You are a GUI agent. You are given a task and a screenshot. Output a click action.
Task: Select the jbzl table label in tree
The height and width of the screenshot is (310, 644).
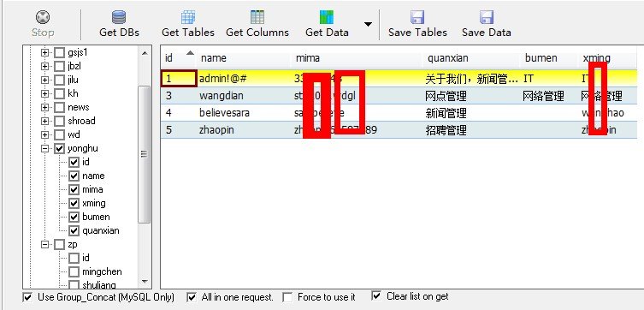point(74,66)
